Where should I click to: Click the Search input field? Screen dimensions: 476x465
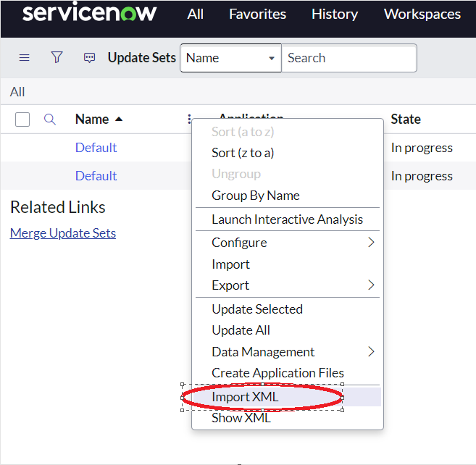tap(348, 58)
